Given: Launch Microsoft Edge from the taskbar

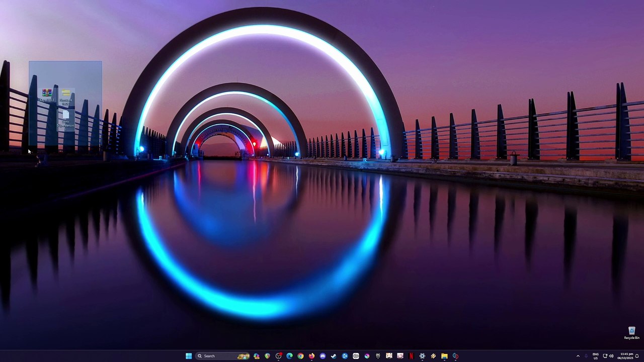Looking at the screenshot, I should [289, 356].
